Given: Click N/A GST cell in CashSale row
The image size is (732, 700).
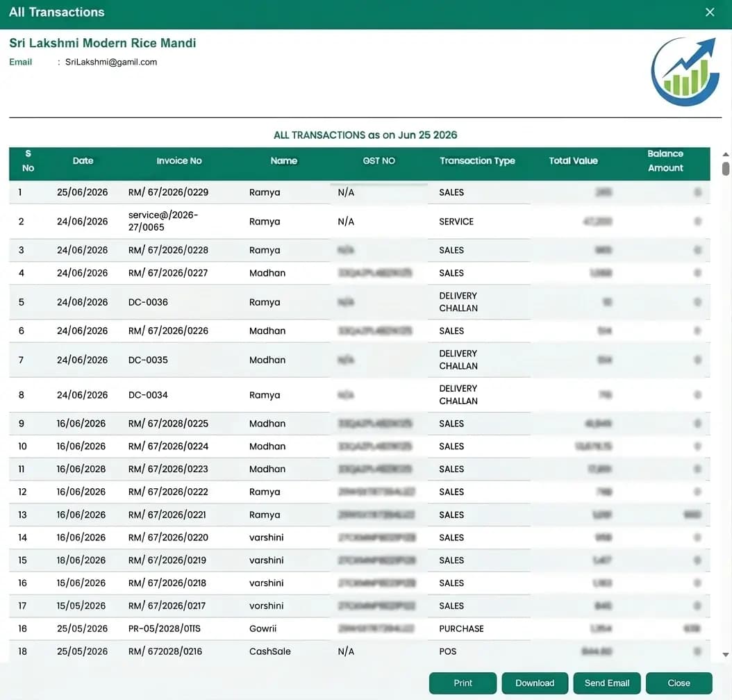Looking at the screenshot, I should 346,651.
